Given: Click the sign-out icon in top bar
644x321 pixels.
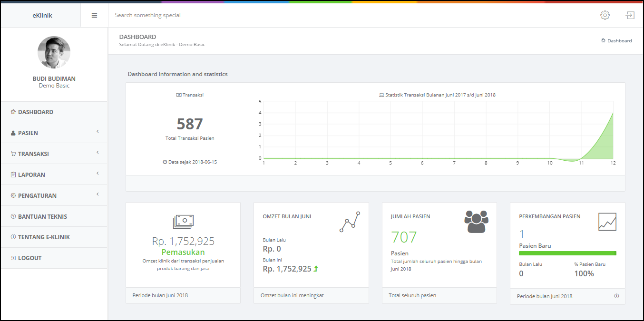Looking at the screenshot, I should 630,15.
